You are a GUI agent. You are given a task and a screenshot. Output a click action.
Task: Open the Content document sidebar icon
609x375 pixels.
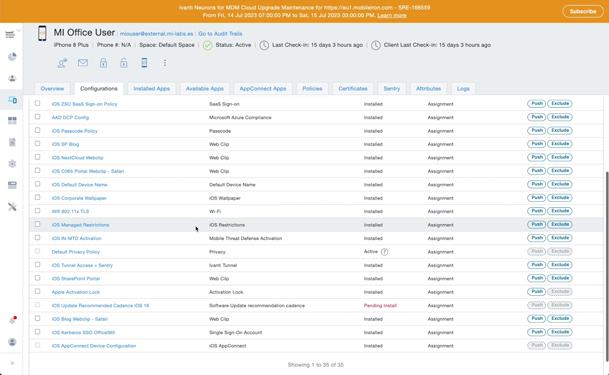pos(12,142)
